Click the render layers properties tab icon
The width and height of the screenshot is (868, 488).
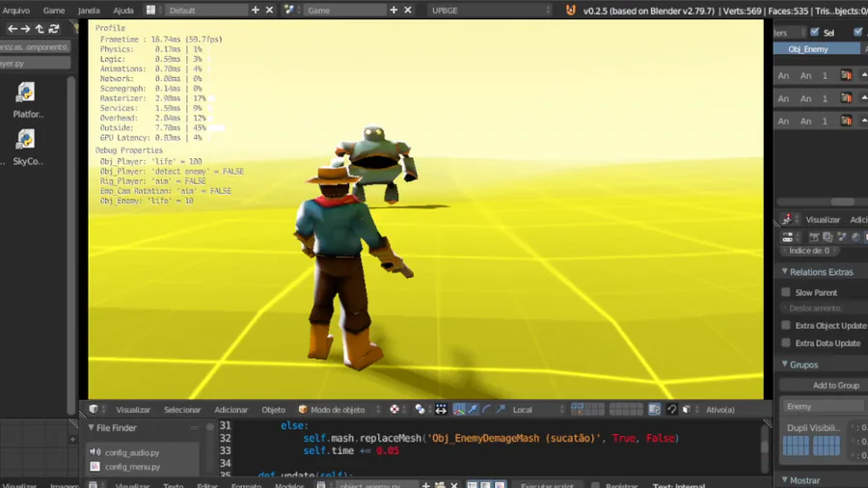pyautogui.click(x=827, y=237)
